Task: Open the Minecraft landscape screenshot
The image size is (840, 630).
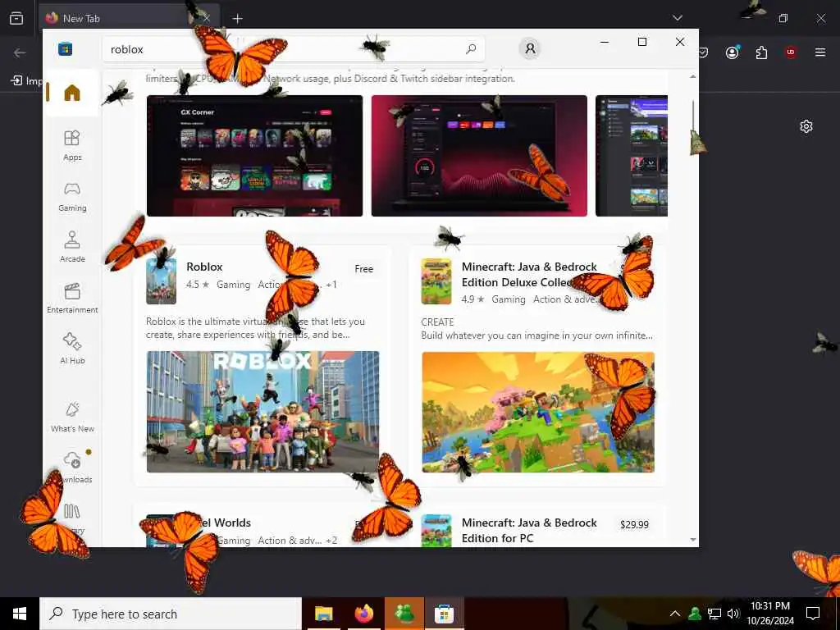Action: (x=538, y=412)
